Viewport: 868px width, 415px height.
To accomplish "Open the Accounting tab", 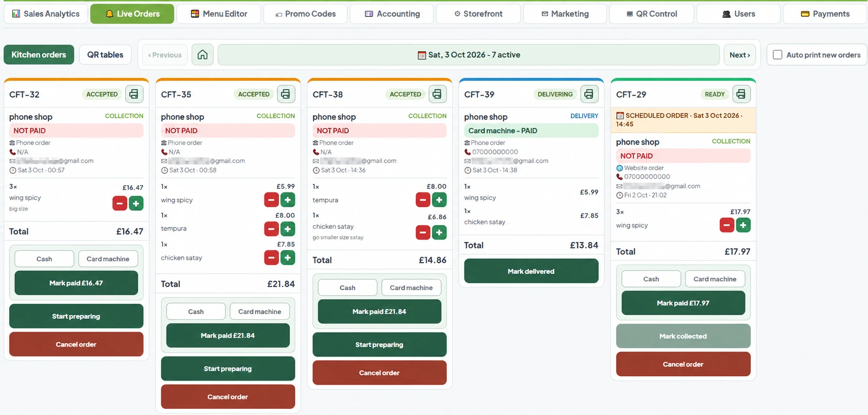I will (x=392, y=14).
